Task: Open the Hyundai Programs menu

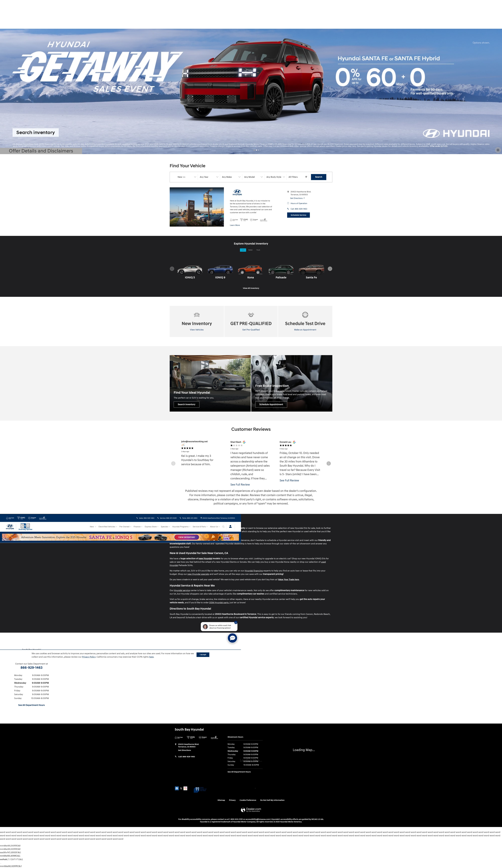Action: (x=181, y=527)
